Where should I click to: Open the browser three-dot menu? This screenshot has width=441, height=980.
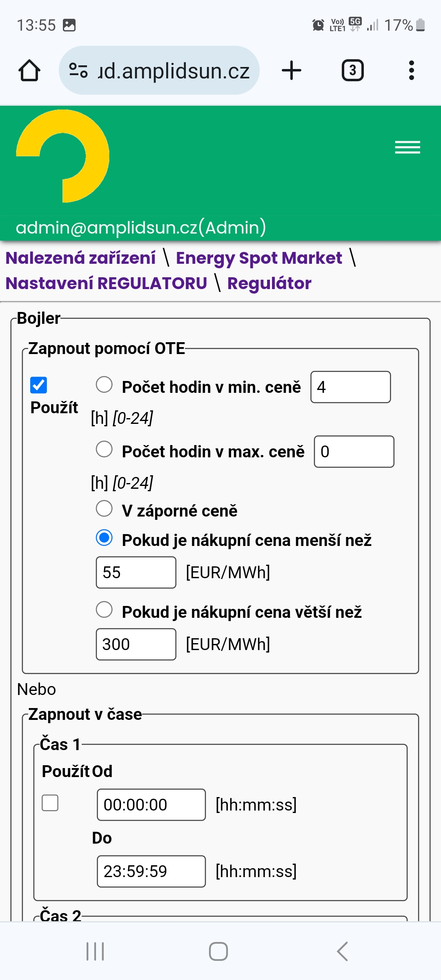411,70
